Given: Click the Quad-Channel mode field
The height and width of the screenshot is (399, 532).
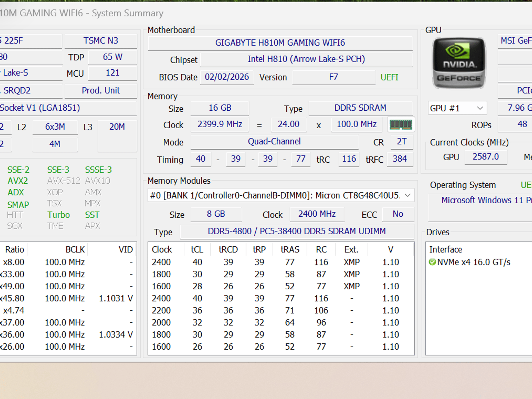Looking at the screenshot, I should 275,142.
